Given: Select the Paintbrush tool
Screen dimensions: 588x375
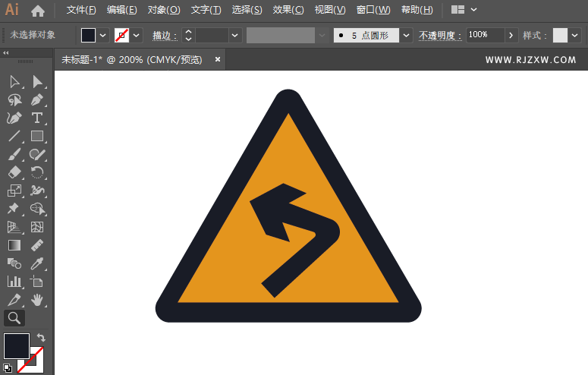Looking at the screenshot, I should click(14, 154).
